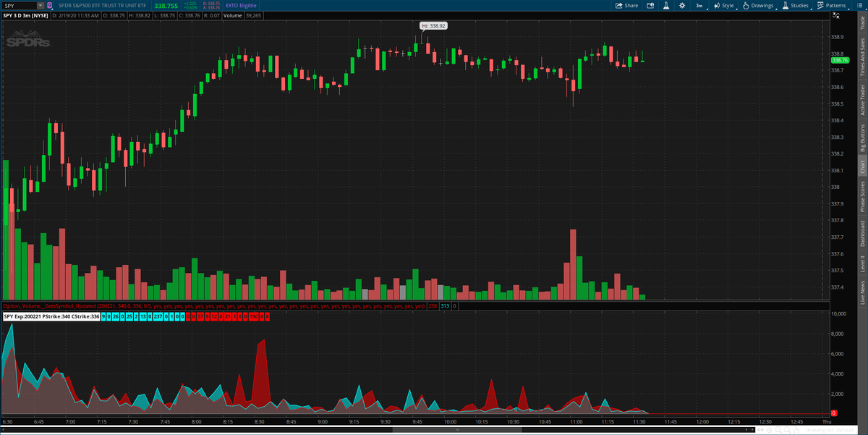Open the Times And Sales sidebar tab
The width and height of the screenshot is (868, 435).
pyautogui.click(x=861, y=57)
